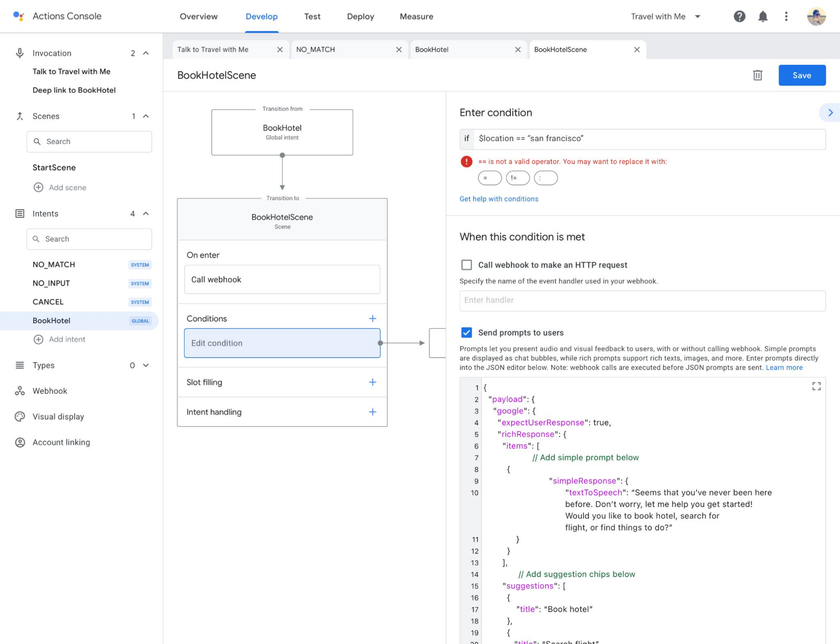Collapse the Intents section

point(146,213)
